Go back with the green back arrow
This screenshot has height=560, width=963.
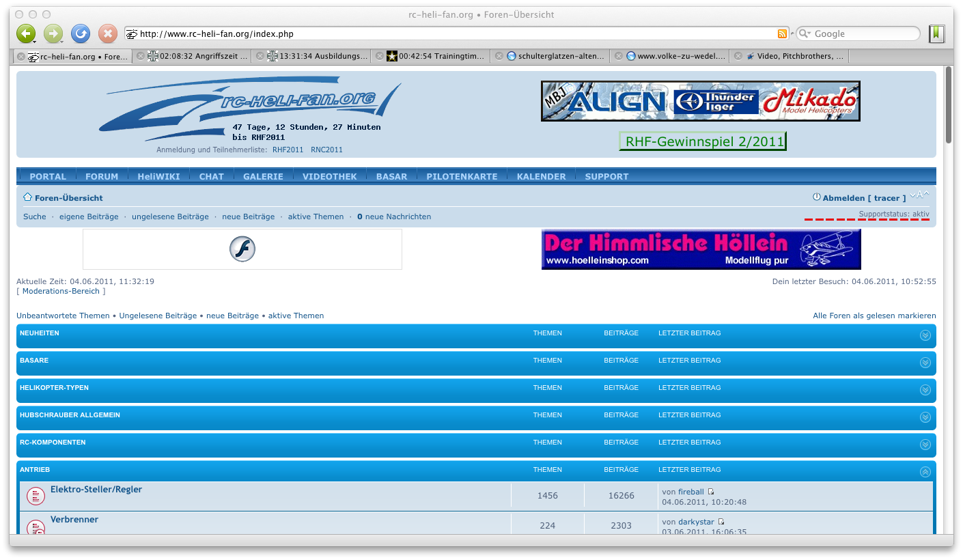(x=26, y=33)
